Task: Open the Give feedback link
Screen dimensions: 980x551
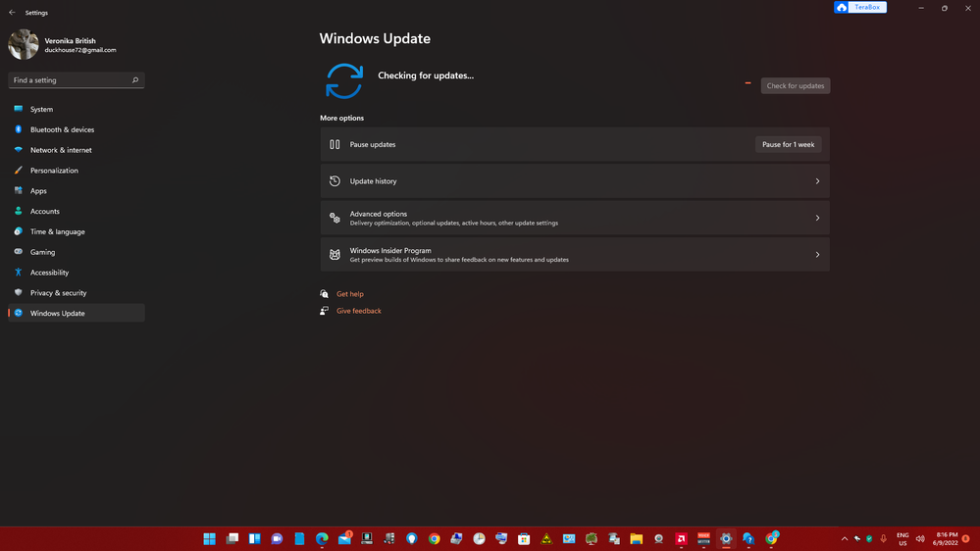Action: (x=358, y=311)
